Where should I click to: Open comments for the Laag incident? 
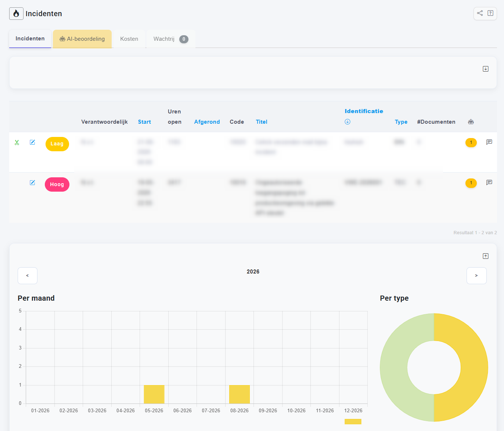click(x=489, y=142)
